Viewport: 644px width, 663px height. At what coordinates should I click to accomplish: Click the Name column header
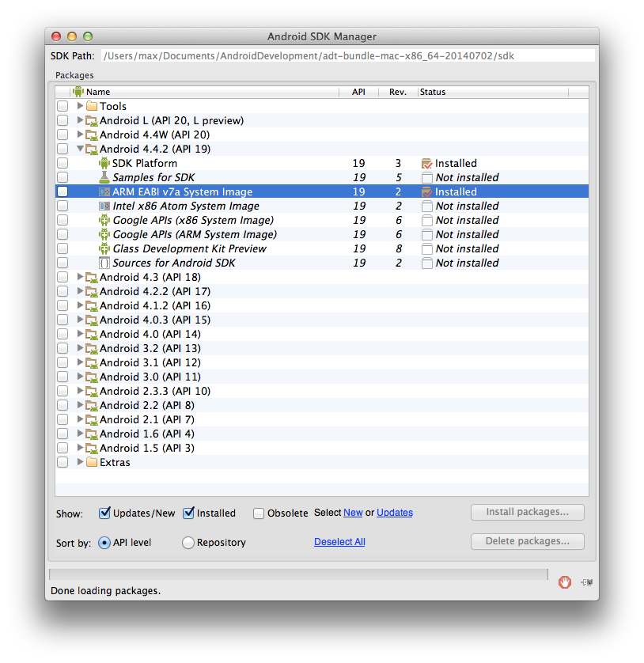(x=204, y=92)
